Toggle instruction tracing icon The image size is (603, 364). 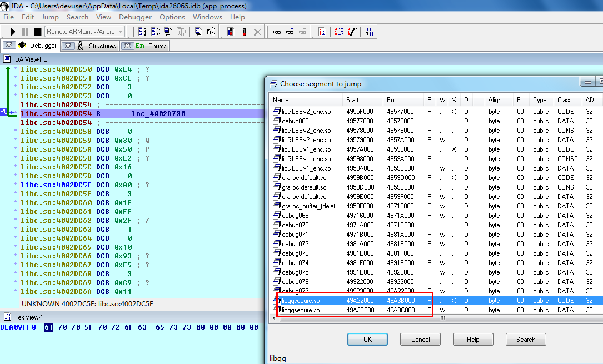point(339,32)
